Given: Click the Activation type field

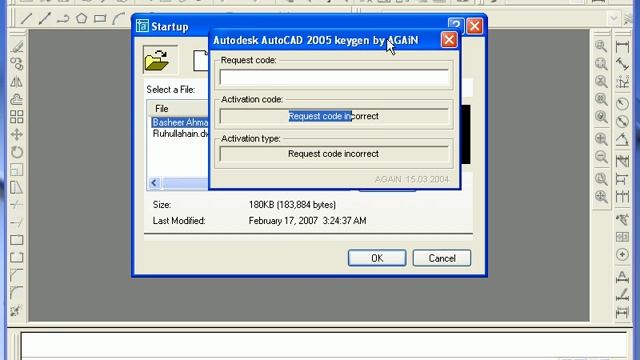Looking at the screenshot, I should [x=334, y=154].
